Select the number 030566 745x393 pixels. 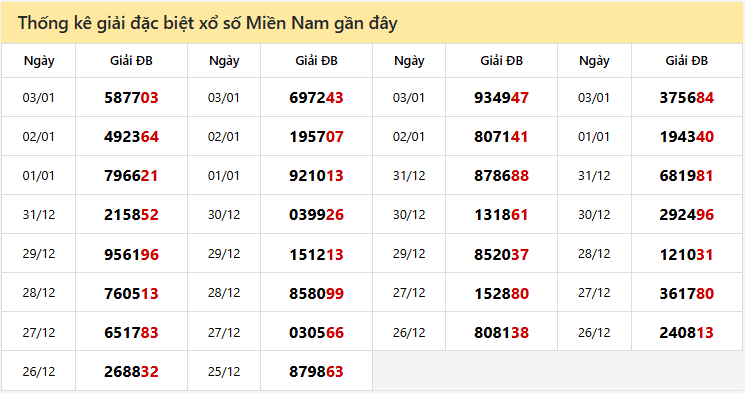(316, 333)
